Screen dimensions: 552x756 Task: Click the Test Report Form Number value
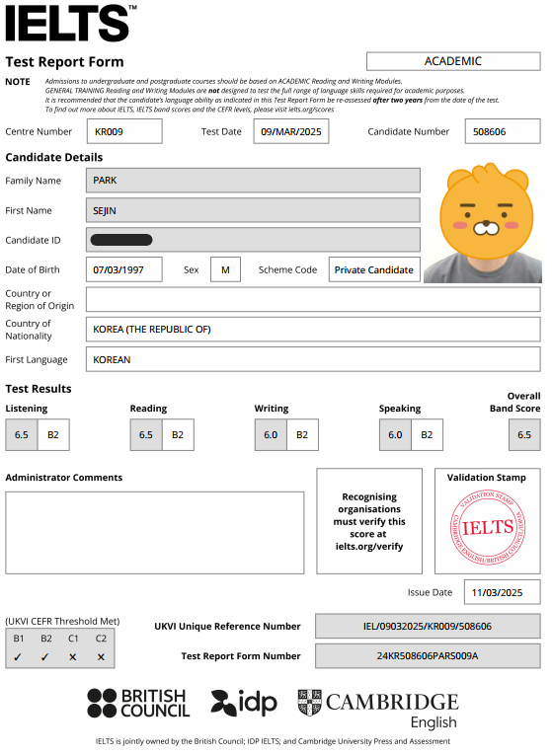(x=428, y=655)
